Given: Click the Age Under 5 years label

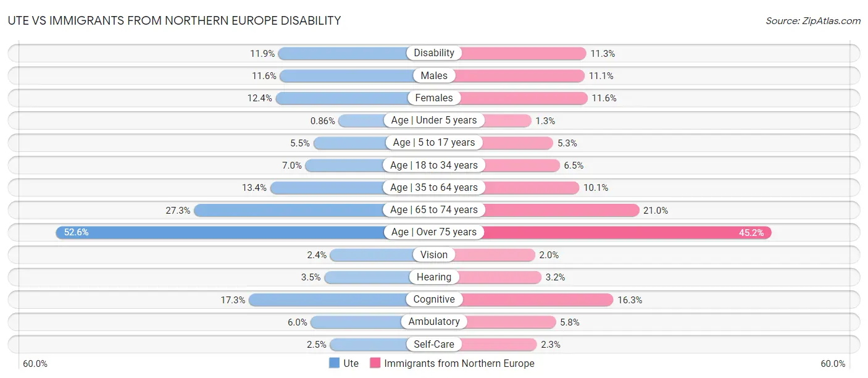Looking at the screenshot, I should pos(434,120).
